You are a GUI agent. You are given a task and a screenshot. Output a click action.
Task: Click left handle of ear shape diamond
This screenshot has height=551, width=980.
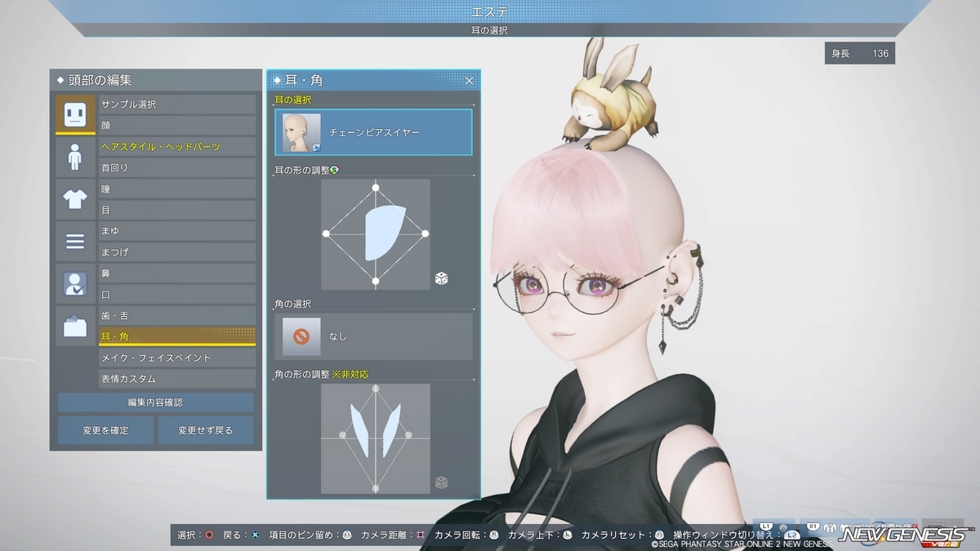[x=326, y=234]
